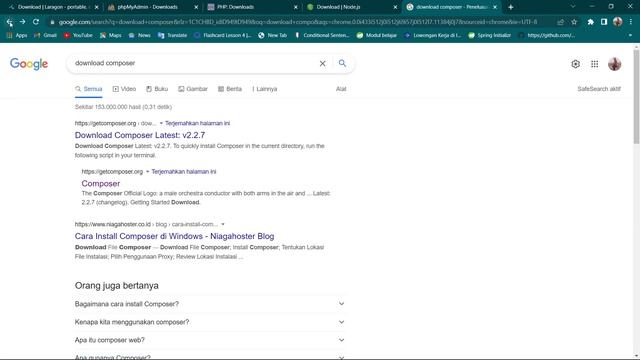640x360 pixels.
Task: Open the Google apps grid
Action: click(x=595, y=64)
